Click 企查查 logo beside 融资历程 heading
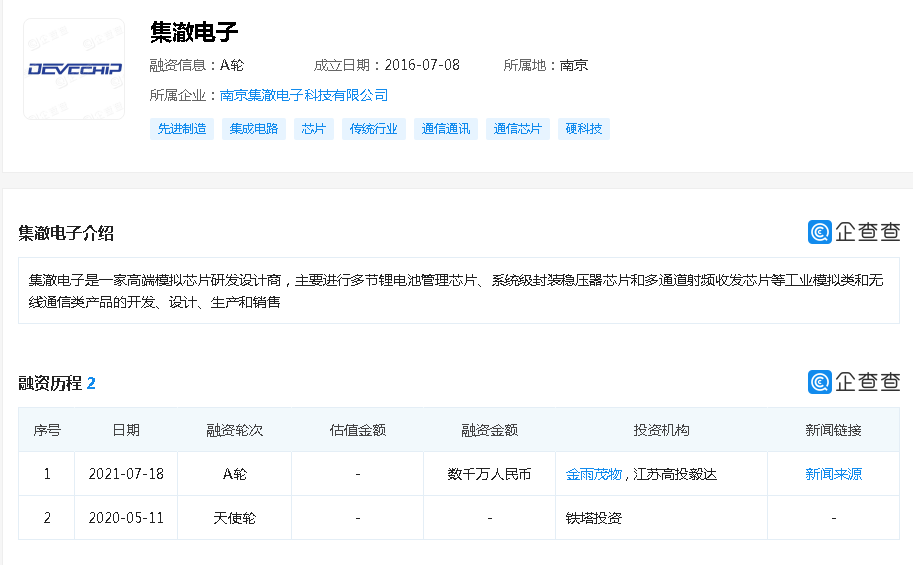 click(854, 382)
